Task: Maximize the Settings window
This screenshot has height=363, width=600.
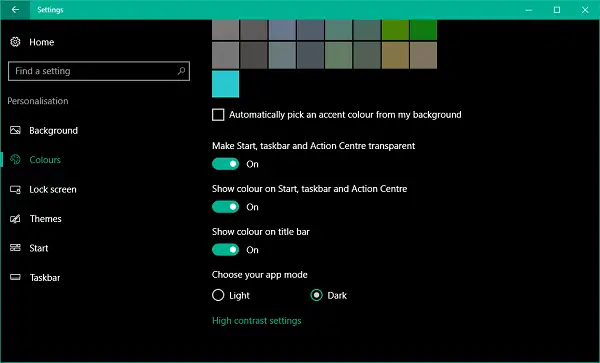Action: click(557, 10)
